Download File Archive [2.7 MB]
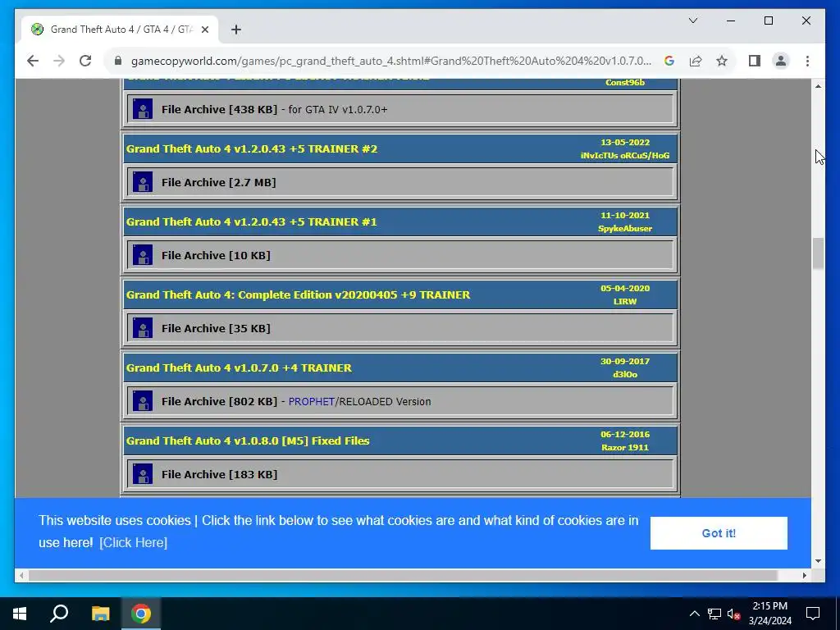 (x=218, y=182)
